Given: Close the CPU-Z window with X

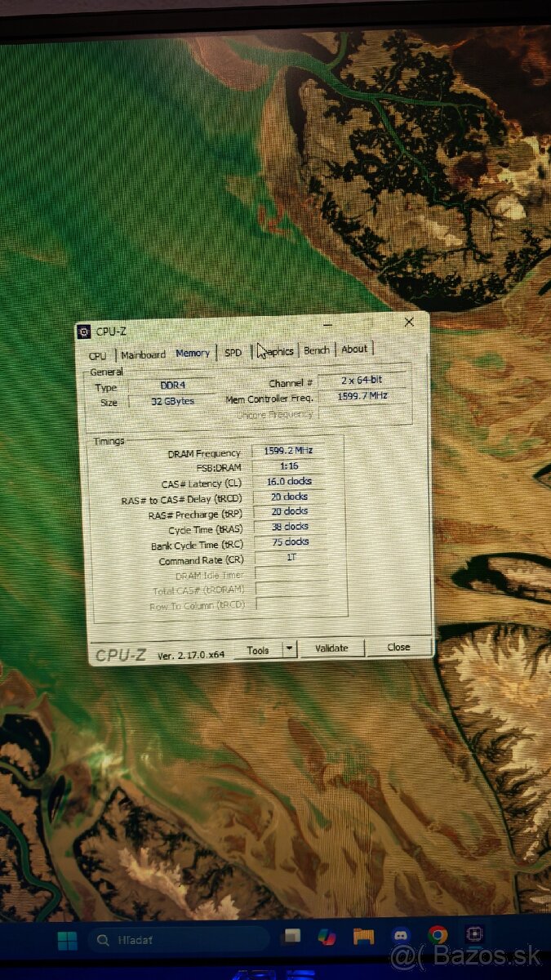Looking at the screenshot, I should (409, 322).
